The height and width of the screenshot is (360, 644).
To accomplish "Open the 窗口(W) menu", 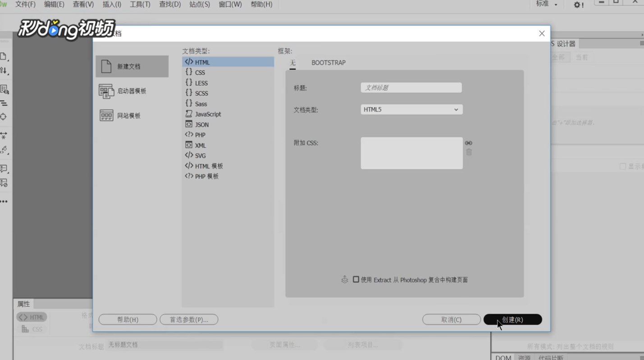I will (230, 4).
